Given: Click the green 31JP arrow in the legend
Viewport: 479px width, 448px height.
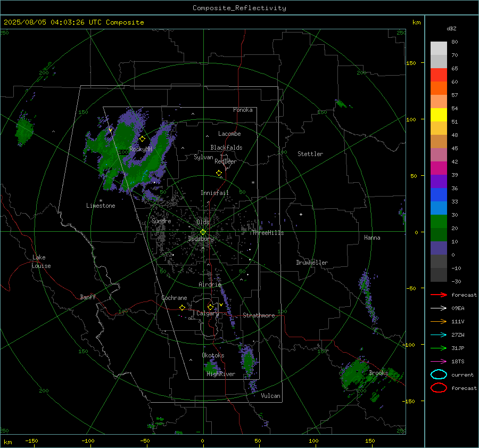Looking at the screenshot, I should pyautogui.click(x=439, y=348).
